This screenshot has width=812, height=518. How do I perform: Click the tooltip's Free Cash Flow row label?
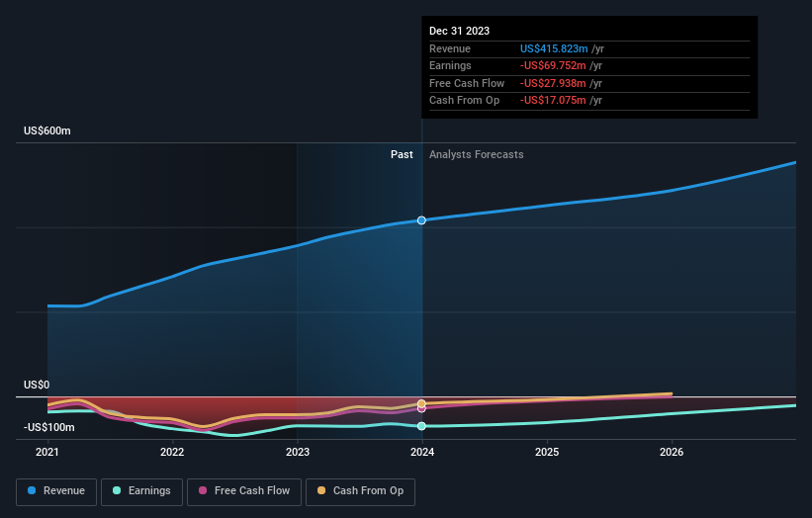tap(467, 83)
